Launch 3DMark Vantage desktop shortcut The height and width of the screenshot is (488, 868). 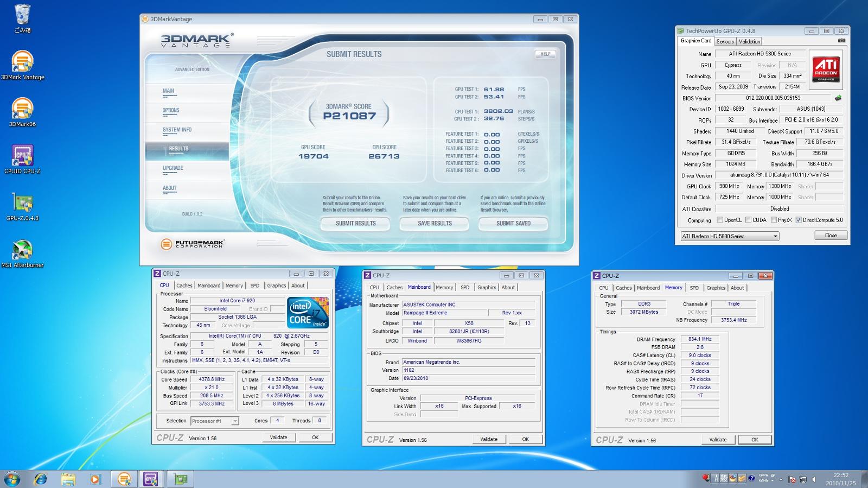tap(22, 65)
